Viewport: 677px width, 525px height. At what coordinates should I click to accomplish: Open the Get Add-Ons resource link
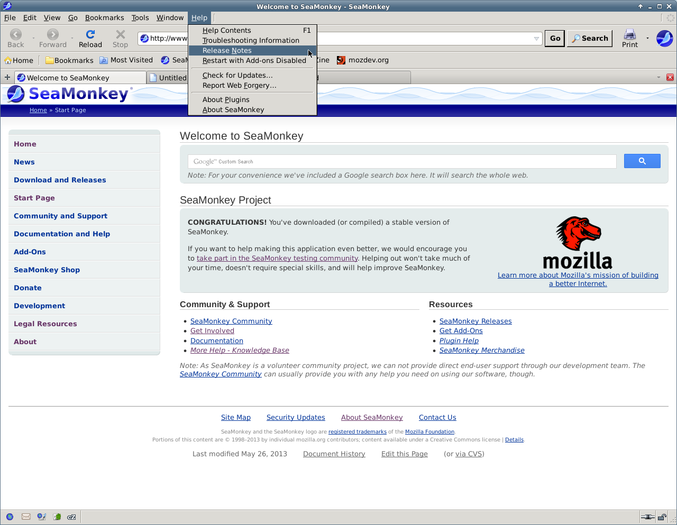pyautogui.click(x=461, y=331)
